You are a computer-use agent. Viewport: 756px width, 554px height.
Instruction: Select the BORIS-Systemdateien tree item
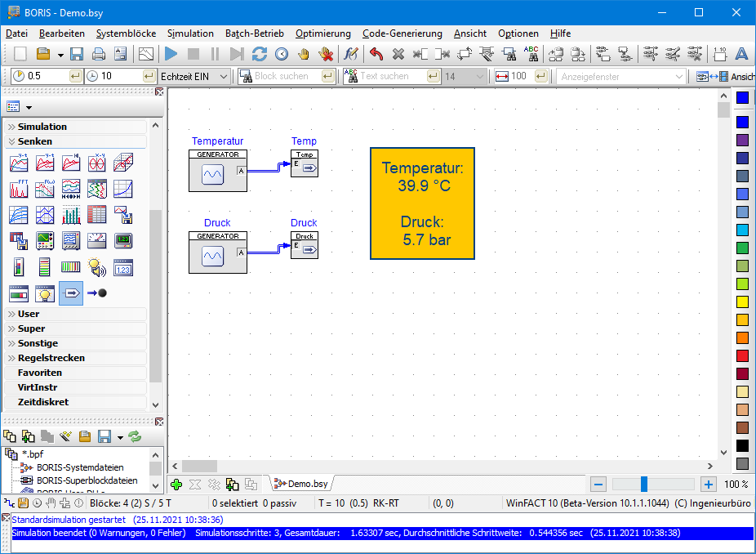(x=80, y=467)
